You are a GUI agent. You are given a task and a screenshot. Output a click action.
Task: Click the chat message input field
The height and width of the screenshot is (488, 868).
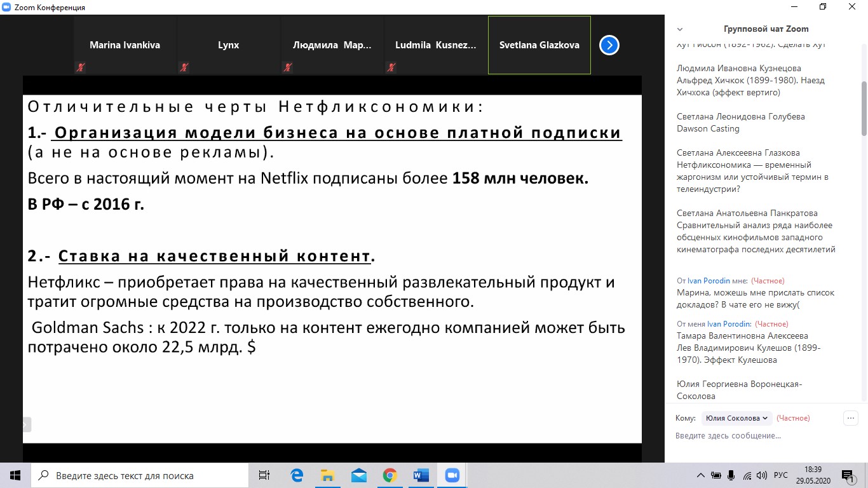tap(766, 436)
